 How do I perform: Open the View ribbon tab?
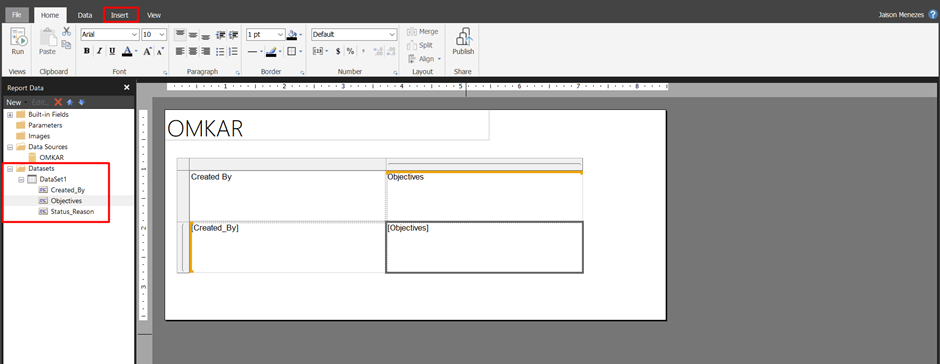[154, 15]
